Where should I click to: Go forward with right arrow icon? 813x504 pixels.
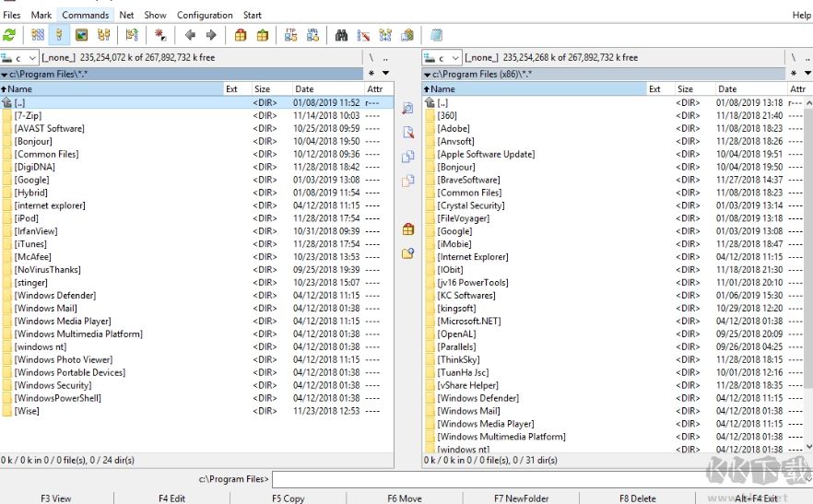coord(211,35)
